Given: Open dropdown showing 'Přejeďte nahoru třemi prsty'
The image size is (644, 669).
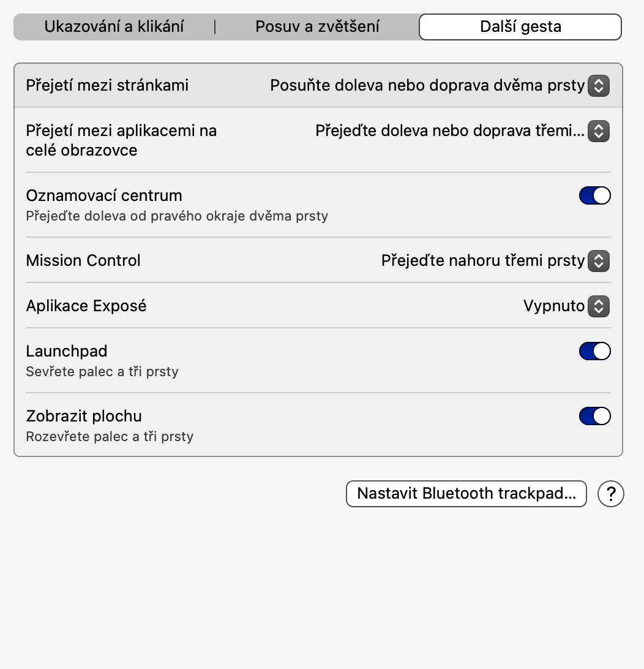Looking at the screenshot, I should [x=482, y=261].
